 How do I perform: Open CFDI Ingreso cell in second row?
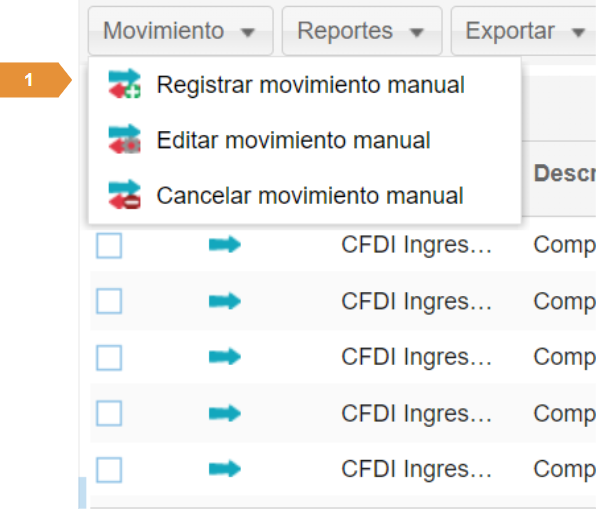416,301
